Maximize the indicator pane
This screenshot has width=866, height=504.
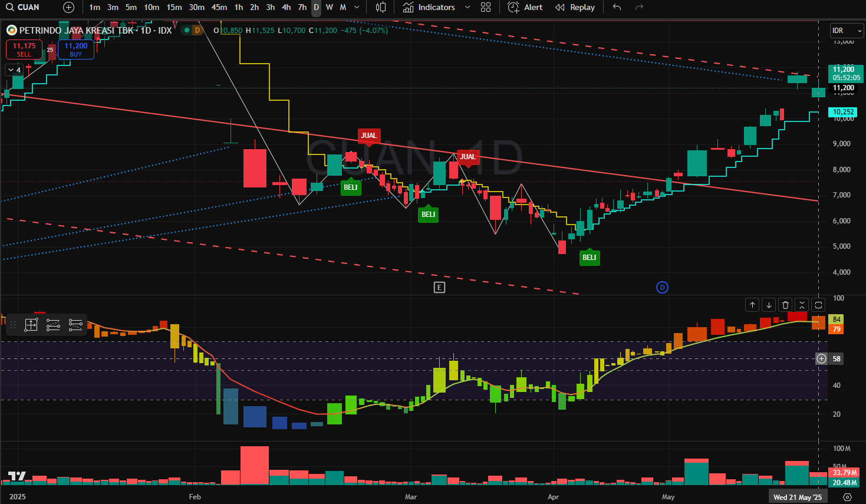click(x=818, y=305)
